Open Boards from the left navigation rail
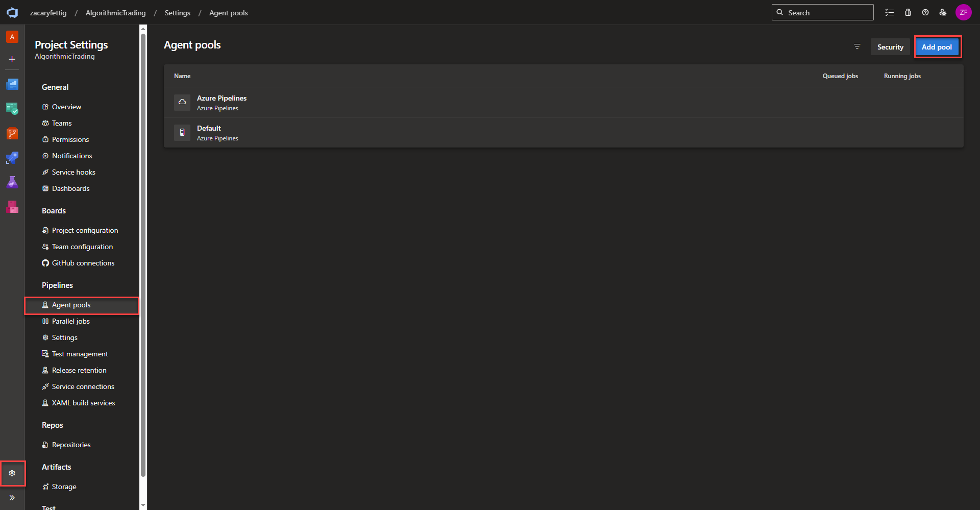This screenshot has height=510, width=980. point(12,109)
